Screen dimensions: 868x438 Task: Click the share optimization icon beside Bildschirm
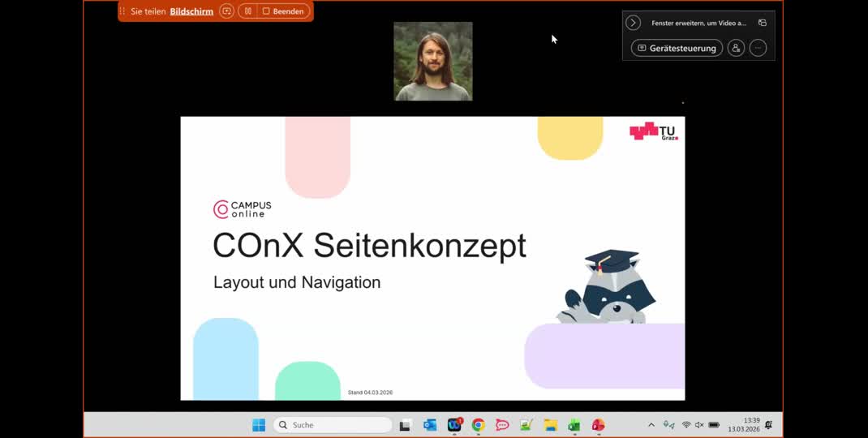click(x=226, y=11)
